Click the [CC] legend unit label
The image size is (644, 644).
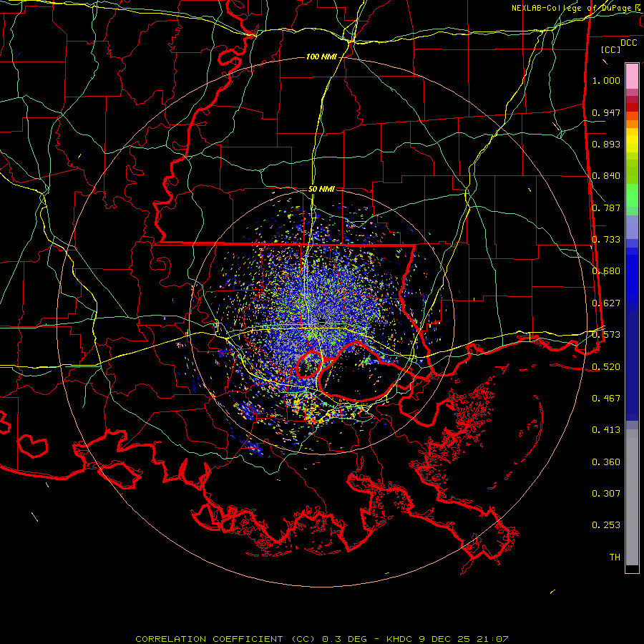click(x=611, y=49)
